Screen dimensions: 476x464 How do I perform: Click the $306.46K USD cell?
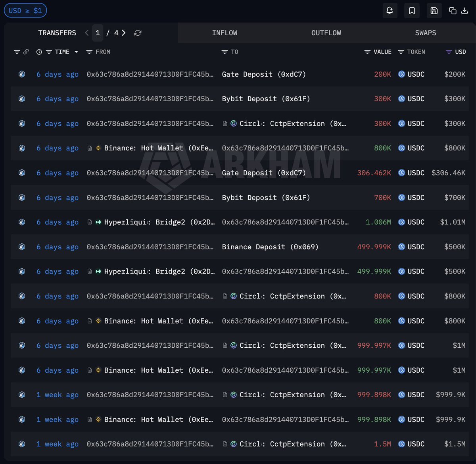click(449, 173)
